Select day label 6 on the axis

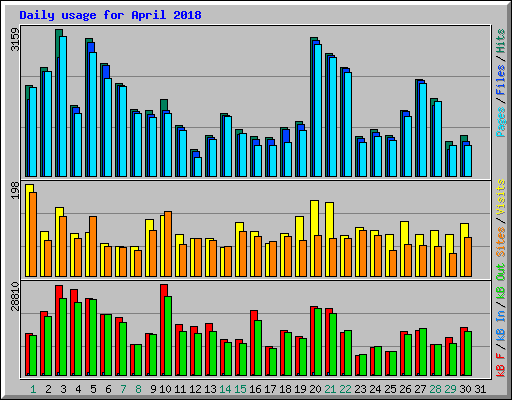(x=108, y=389)
